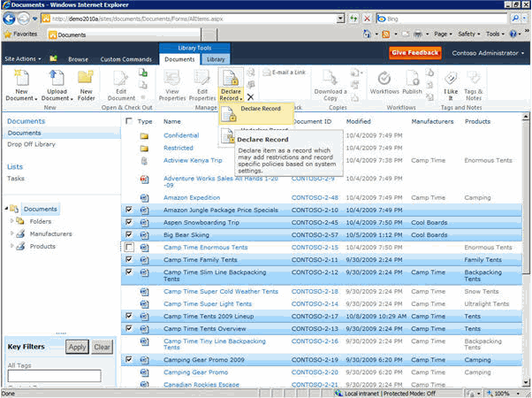Click the I Like It tag icon
532x398 pixels.
click(x=451, y=85)
